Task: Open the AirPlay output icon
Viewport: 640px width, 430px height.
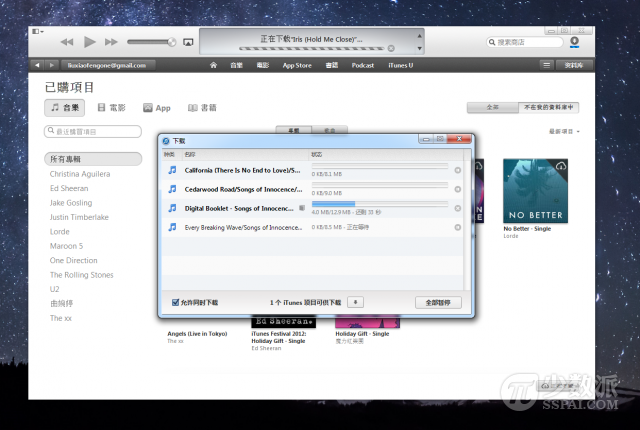Action: pos(188,42)
